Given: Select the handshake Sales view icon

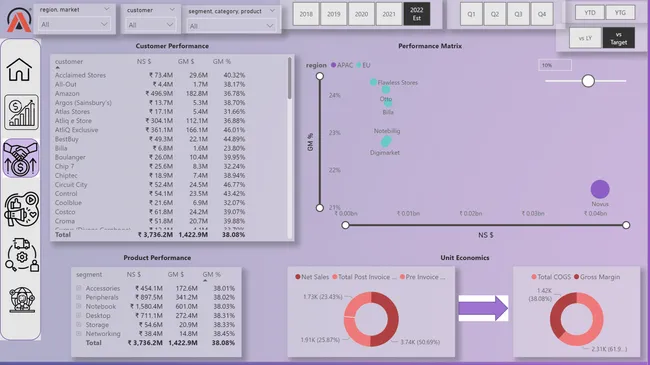Looking at the screenshot, I should click(21, 158).
